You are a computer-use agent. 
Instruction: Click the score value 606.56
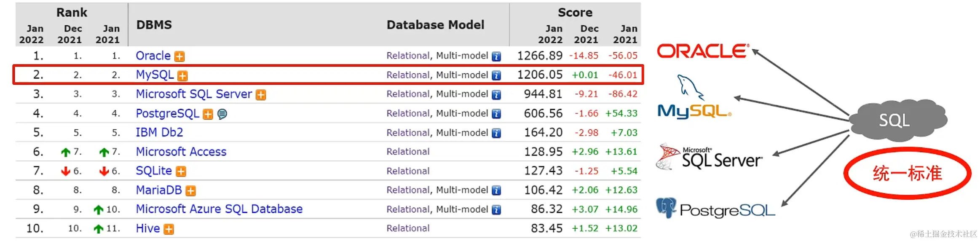click(x=543, y=113)
